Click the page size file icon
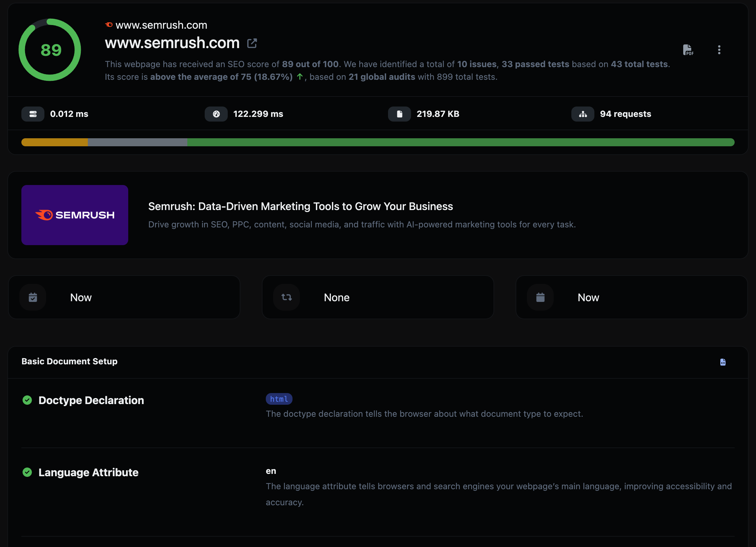Screen dimensions: 756x547 [x=399, y=114]
